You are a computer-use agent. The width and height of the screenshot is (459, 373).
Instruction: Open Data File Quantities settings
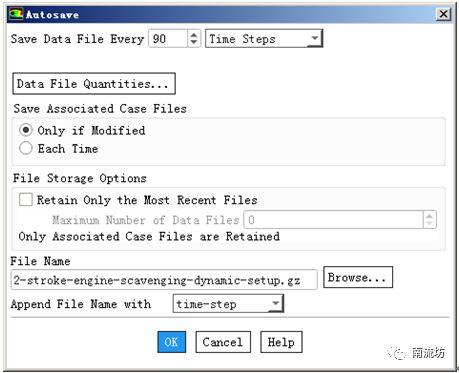[x=94, y=84]
